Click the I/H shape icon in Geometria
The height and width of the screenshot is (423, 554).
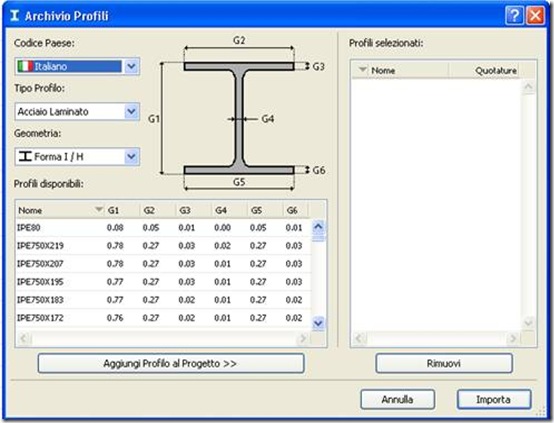coord(25,156)
